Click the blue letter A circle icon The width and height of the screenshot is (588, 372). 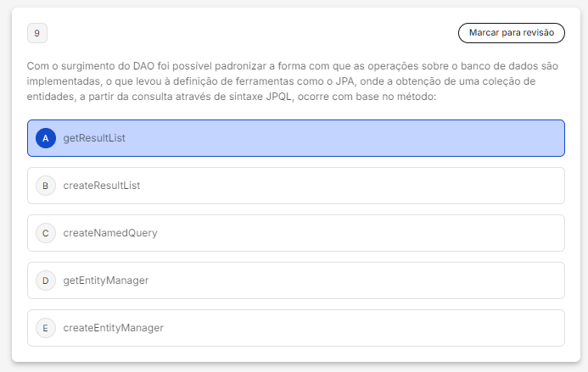pos(46,138)
